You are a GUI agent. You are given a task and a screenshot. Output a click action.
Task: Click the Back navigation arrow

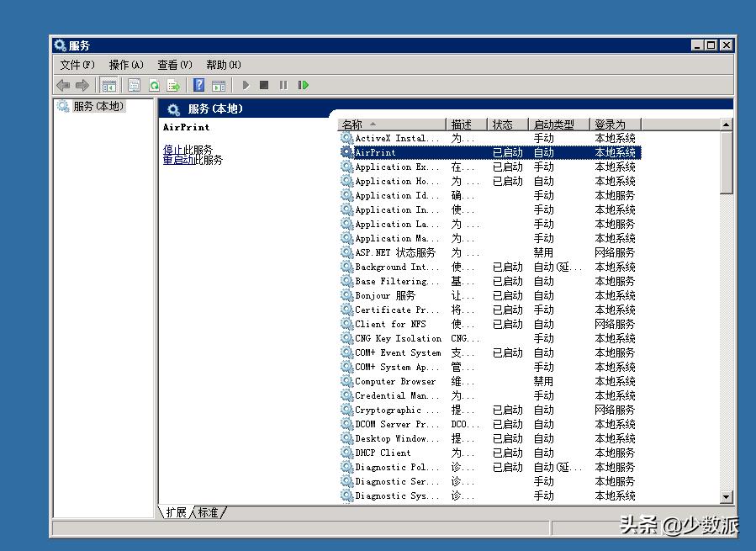(62, 84)
